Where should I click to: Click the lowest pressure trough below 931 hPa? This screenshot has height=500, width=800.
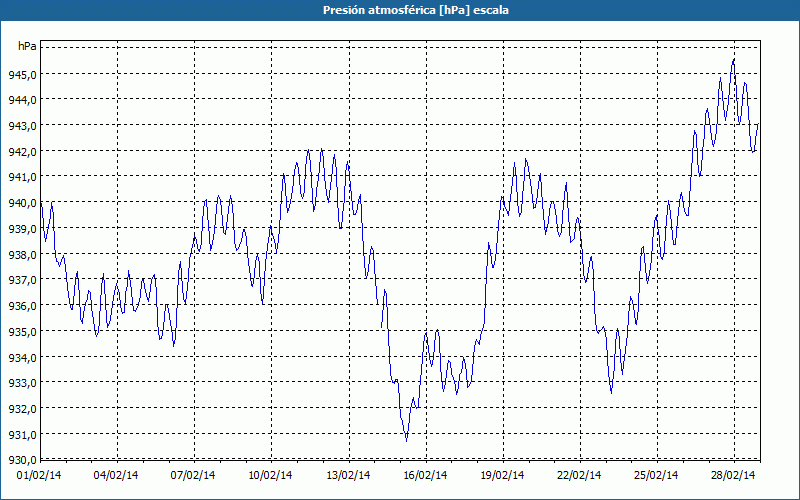point(406,440)
